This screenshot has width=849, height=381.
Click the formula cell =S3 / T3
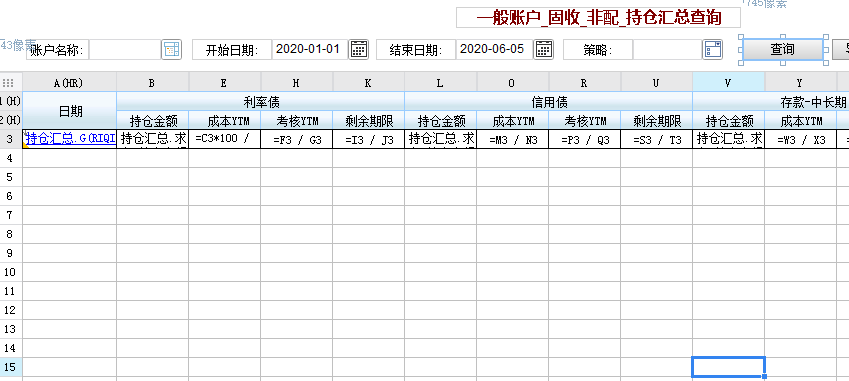[657, 139]
